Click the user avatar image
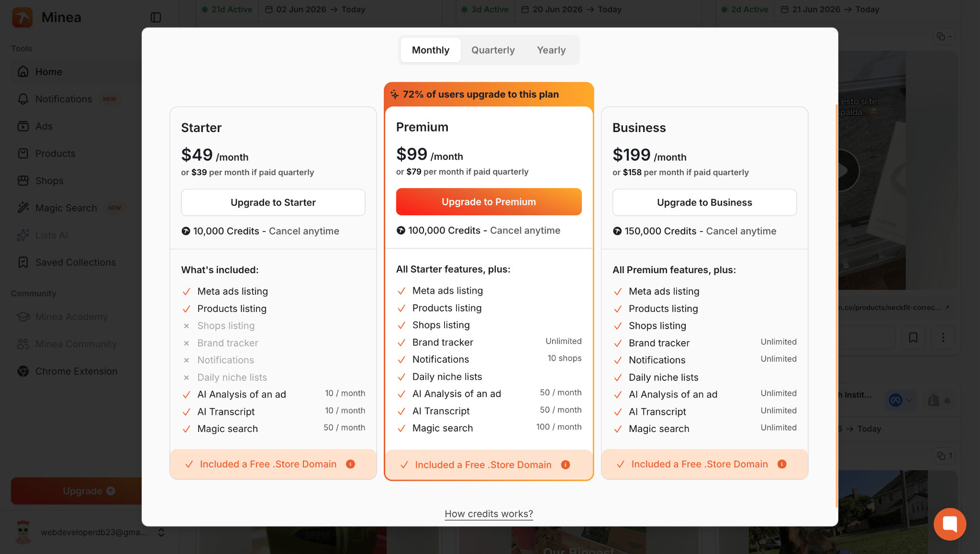Viewport: 980px width, 554px height. (x=23, y=532)
